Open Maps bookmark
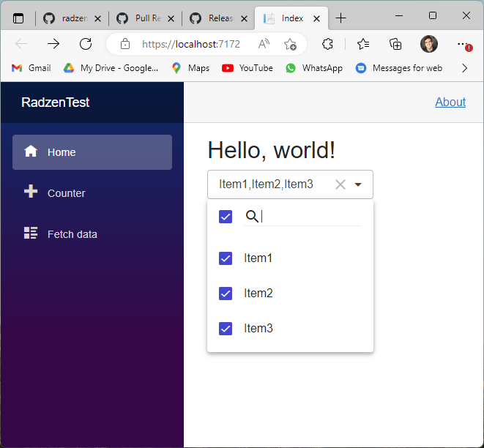484x448 pixels. point(191,68)
